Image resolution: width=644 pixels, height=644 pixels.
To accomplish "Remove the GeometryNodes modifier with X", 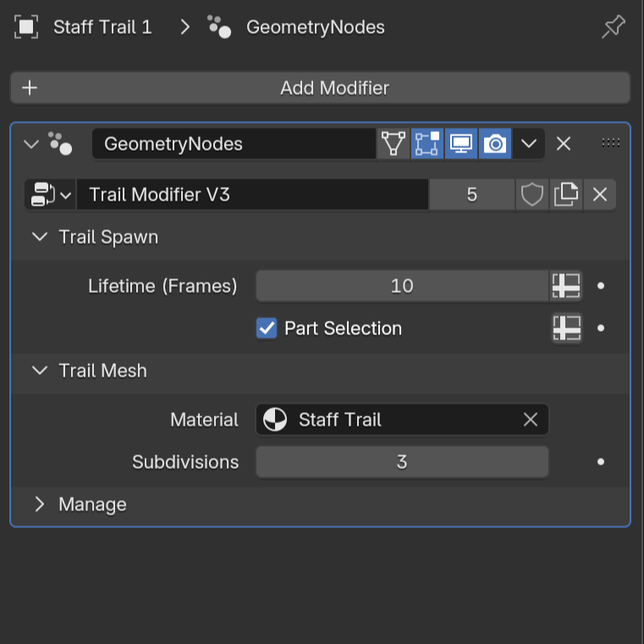I will [x=564, y=144].
